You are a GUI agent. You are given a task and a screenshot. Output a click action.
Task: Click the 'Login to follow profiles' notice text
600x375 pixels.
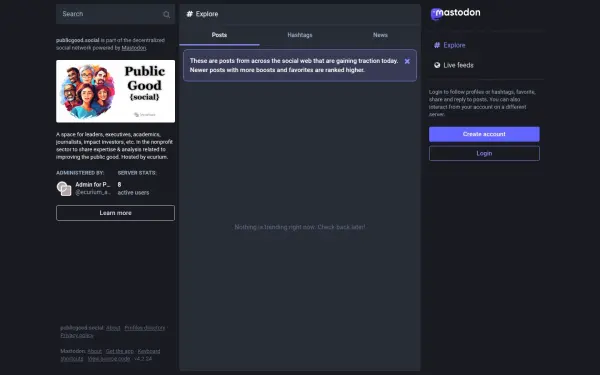(482, 103)
